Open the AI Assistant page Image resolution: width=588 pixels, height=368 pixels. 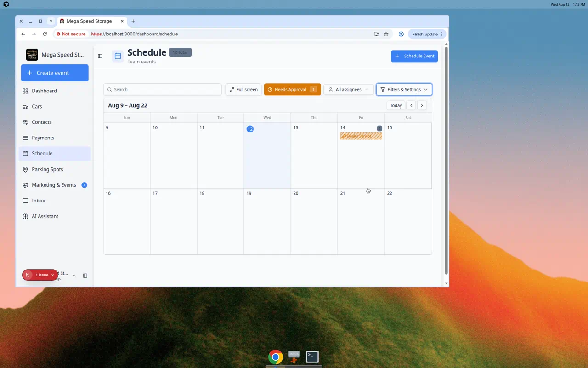(55, 216)
